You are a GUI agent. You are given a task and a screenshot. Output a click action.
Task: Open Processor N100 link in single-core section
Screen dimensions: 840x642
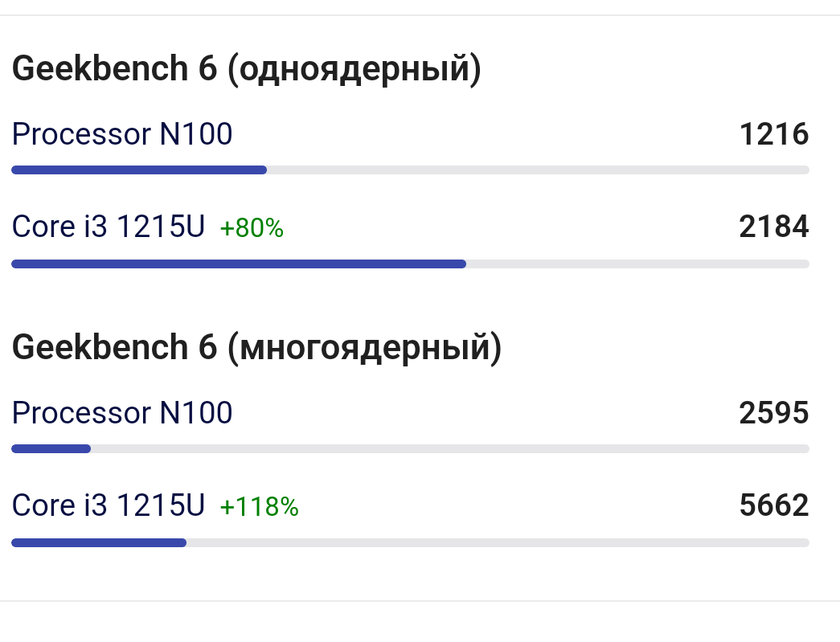click(122, 134)
